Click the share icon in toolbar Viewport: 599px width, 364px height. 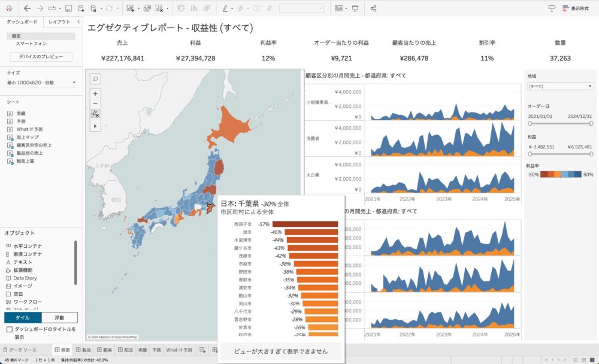[x=373, y=8]
